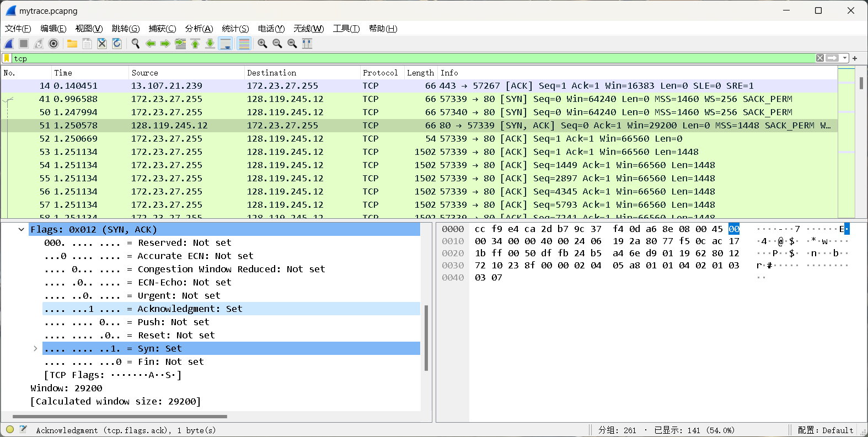
Task: Click the save capture file icon
Action: [87, 44]
